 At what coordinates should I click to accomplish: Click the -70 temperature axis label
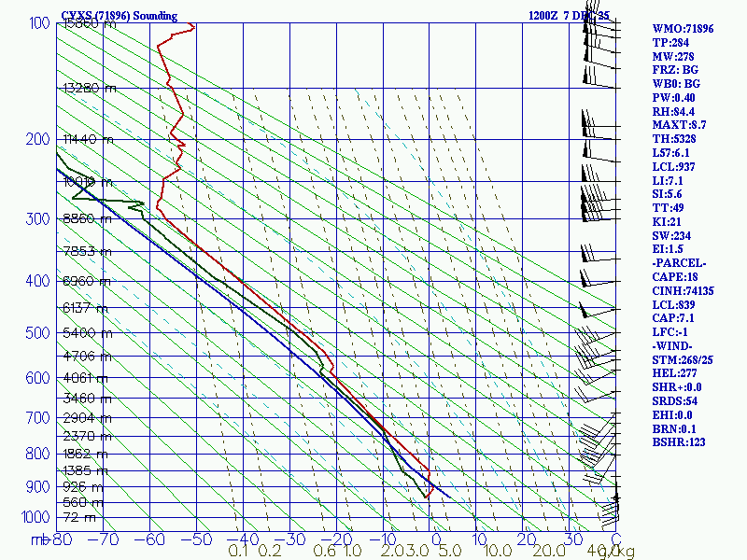[103, 539]
